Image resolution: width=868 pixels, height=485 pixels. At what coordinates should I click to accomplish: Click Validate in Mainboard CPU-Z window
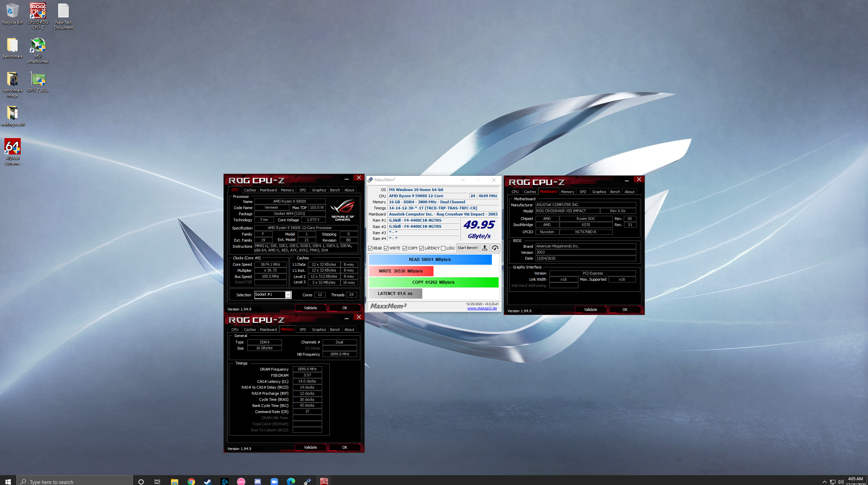[591, 310]
